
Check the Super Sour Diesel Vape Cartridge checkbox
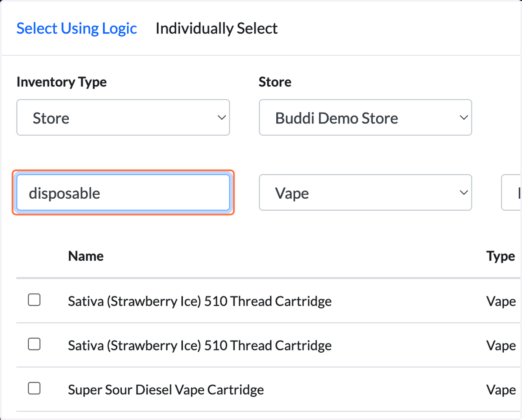[34, 388]
